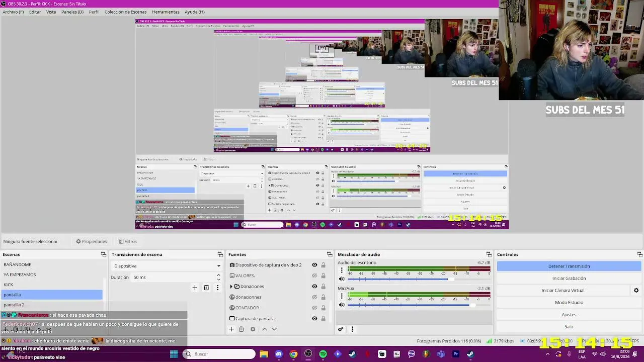Open the Colección de Escenas menu
Viewport: 644px width, 362px height.
(x=125, y=12)
